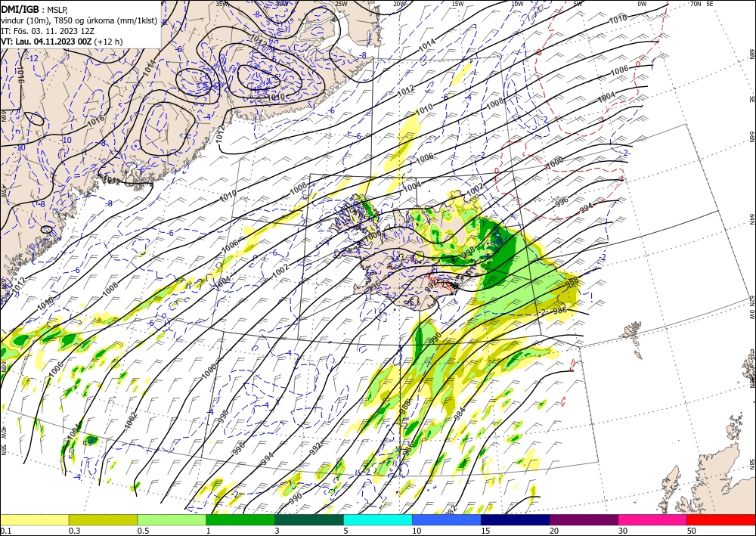The width and height of the screenshot is (756, 536).
Task: Click the '0.1' value under the color scale
Action: [x=5, y=531]
